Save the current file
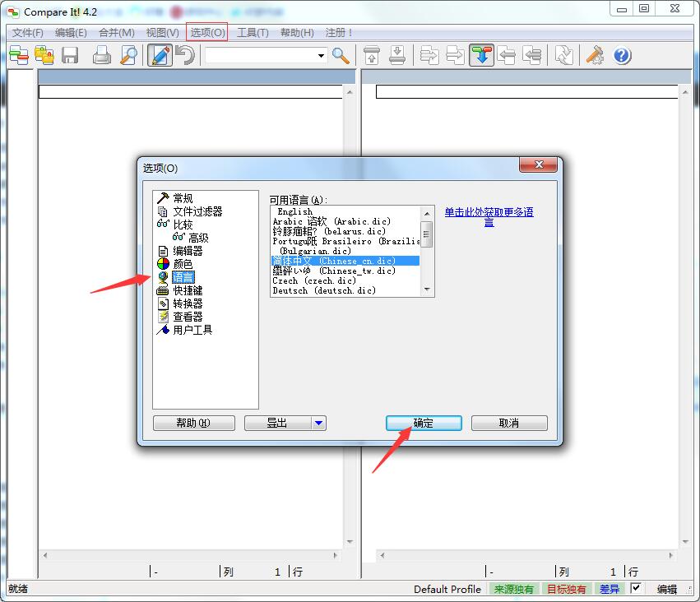This screenshot has width=700, height=602. (71, 55)
